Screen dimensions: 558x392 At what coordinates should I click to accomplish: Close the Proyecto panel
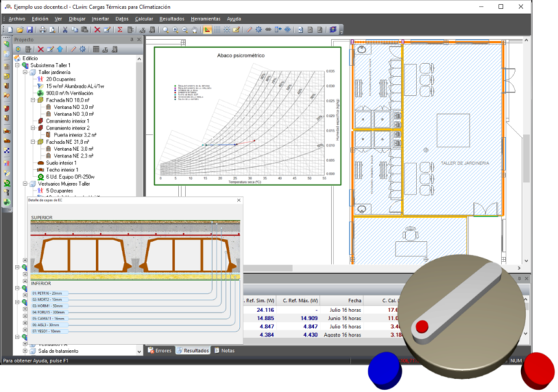[x=139, y=39]
